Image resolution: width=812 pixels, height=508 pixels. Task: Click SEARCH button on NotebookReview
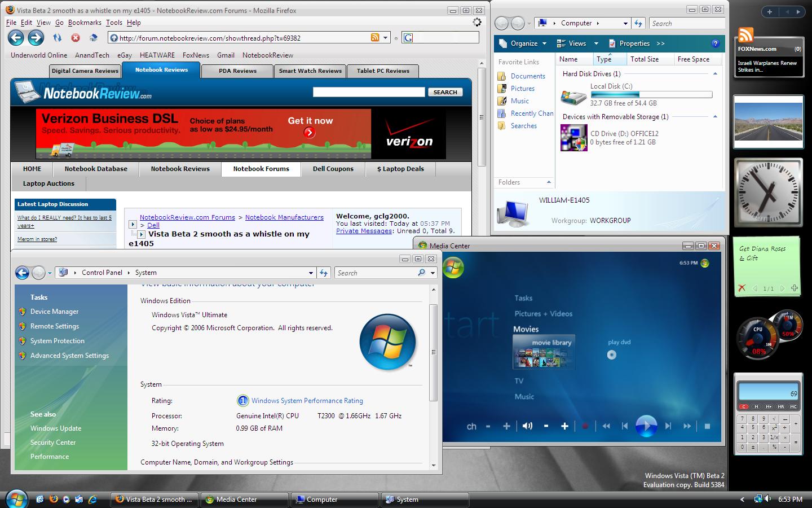(x=445, y=92)
